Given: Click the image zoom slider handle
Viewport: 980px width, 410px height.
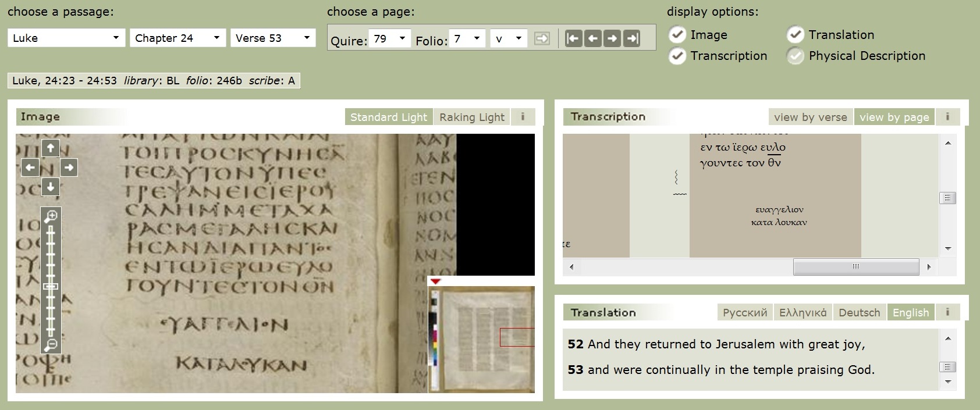Looking at the screenshot, I should coord(51,286).
